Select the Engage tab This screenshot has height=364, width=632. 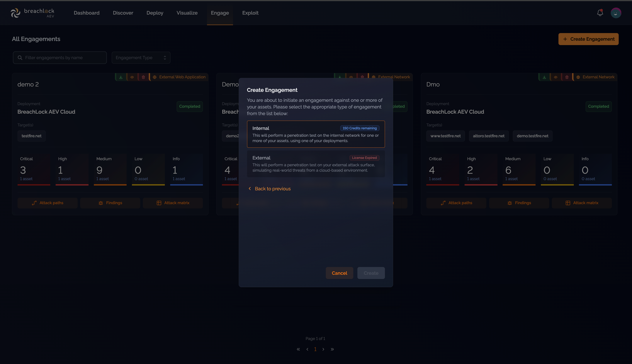tap(220, 13)
